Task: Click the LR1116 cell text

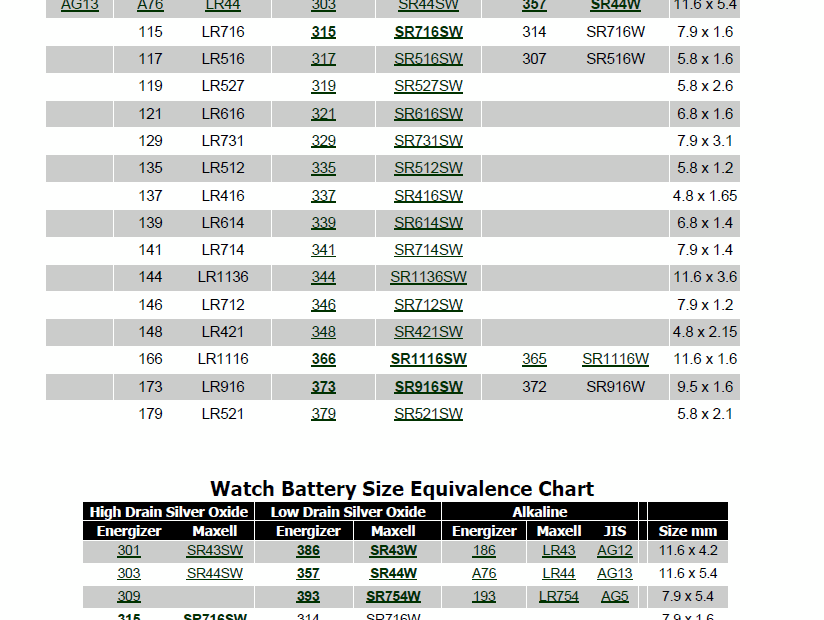Action: 223,359
